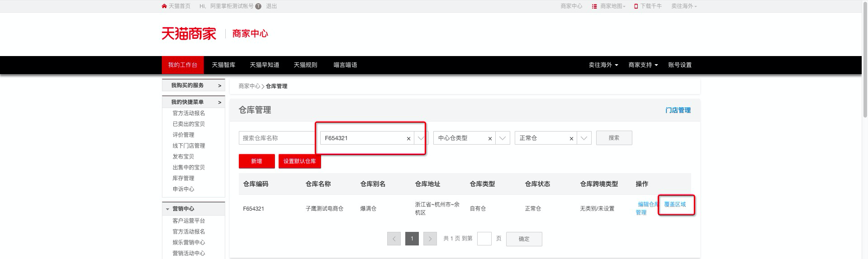
Task: Click the 确定 pagination button
Action: [x=524, y=239]
